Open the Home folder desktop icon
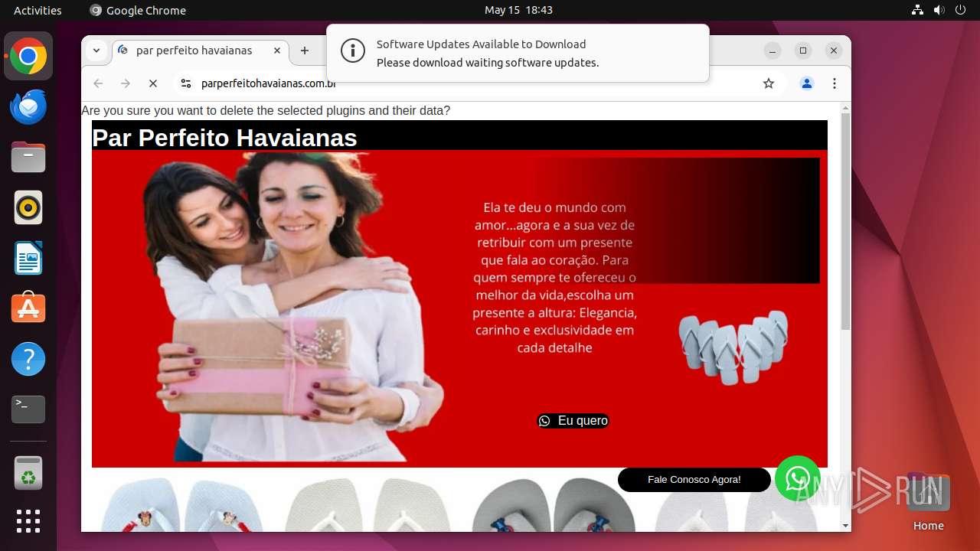Image resolution: width=980 pixels, height=551 pixels. tap(928, 502)
